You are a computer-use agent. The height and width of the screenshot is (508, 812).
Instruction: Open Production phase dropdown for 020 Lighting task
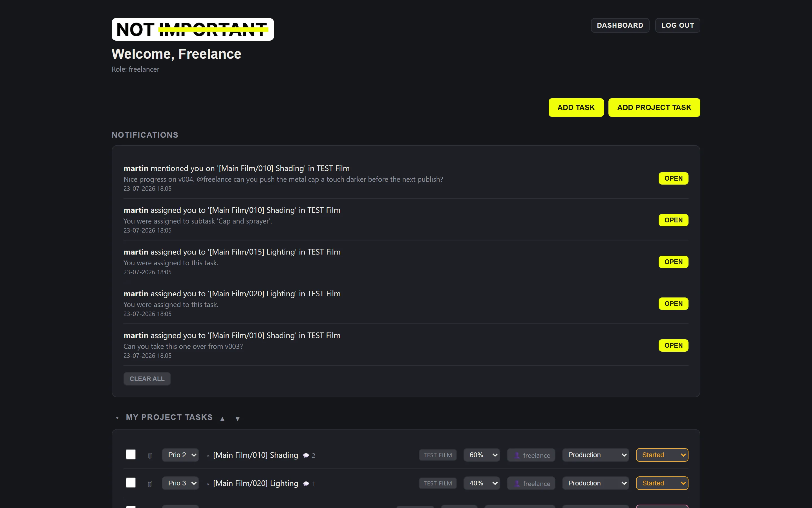click(x=595, y=483)
